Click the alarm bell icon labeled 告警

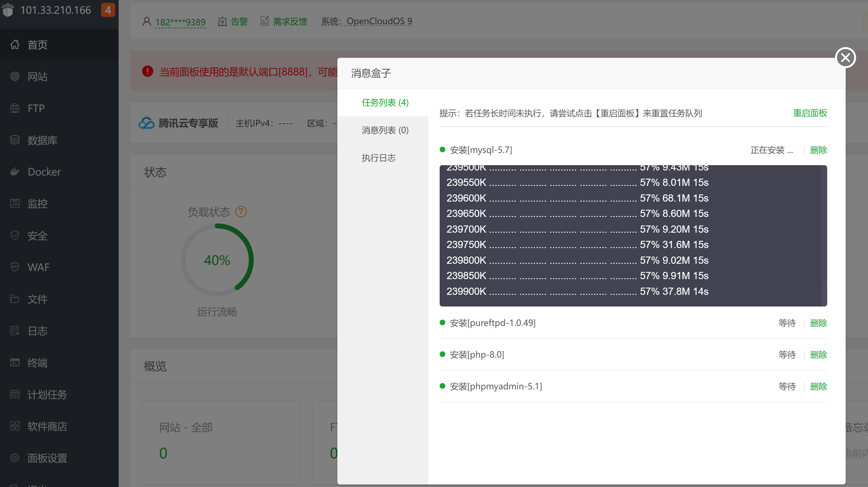pos(222,22)
